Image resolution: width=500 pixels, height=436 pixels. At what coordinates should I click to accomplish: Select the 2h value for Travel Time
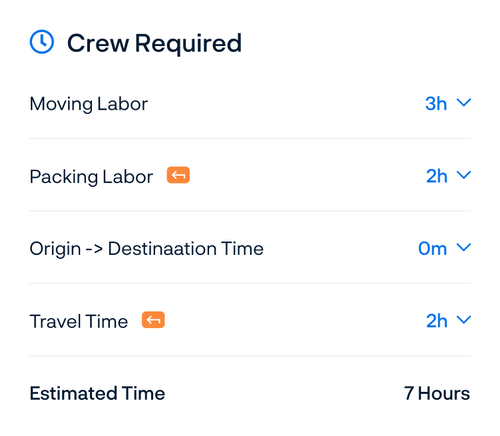(x=437, y=321)
